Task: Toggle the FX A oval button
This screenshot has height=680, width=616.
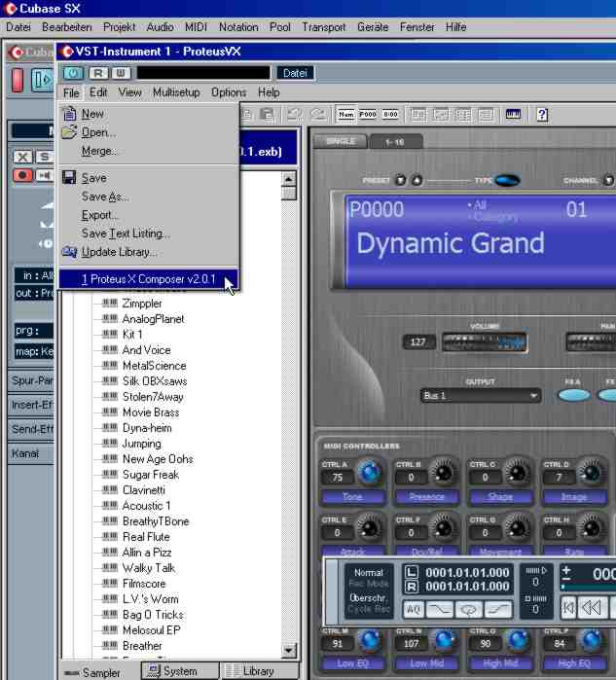Action: pyautogui.click(x=573, y=395)
